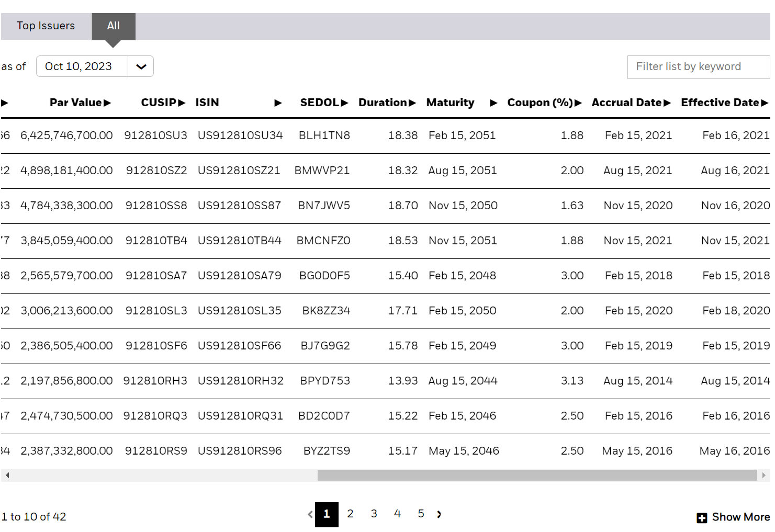The image size is (775, 532).
Task: Click the Duration column header
Action: click(383, 103)
